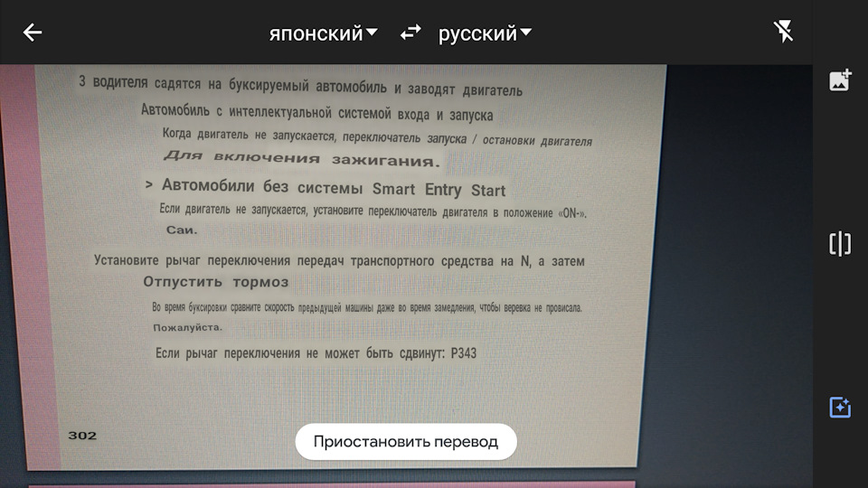The image size is (868, 488).
Task: Tap the short text «Саи.»
Action: click(181, 230)
